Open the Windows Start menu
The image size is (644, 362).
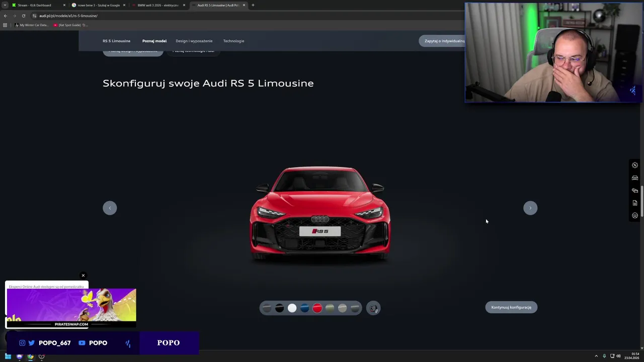pos(8,356)
